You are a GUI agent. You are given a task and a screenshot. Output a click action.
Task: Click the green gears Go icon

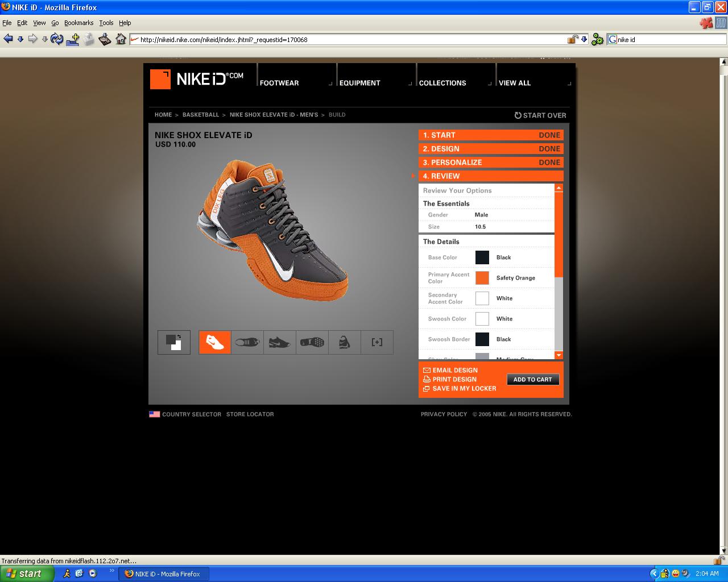pyautogui.click(x=597, y=39)
